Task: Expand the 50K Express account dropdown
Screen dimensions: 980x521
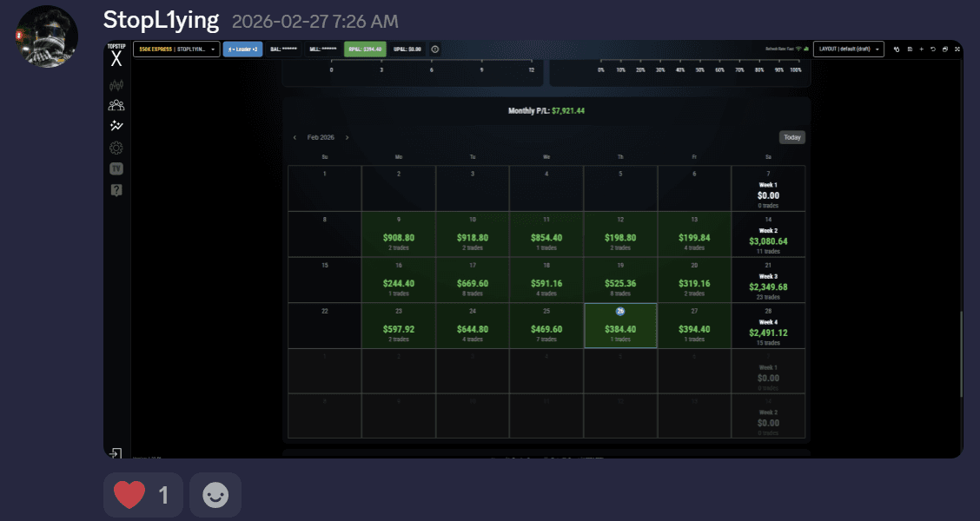Action: (176, 49)
